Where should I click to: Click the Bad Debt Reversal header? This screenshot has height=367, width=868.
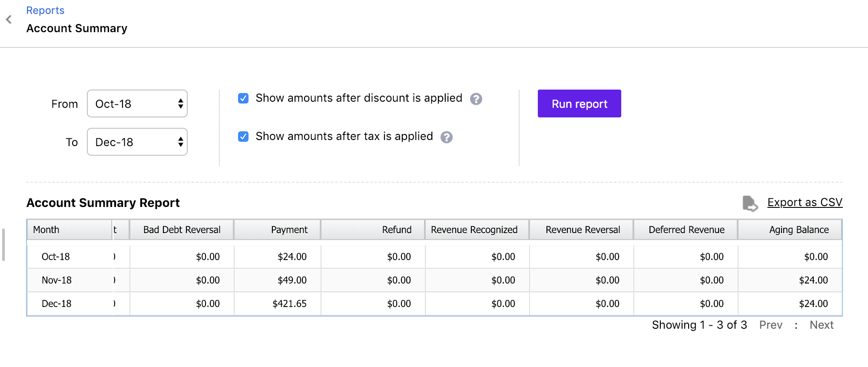(182, 230)
